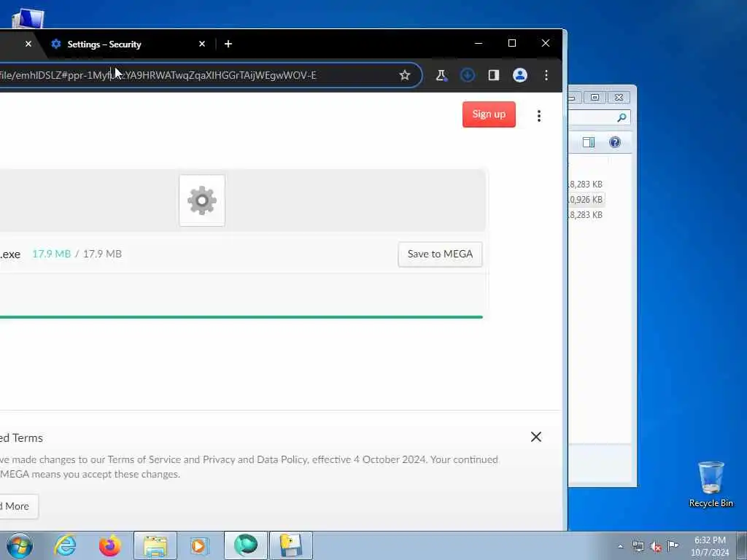The width and height of the screenshot is (747, 560).
Task: Maximize the background Explorer window
Action: (595, 97)
